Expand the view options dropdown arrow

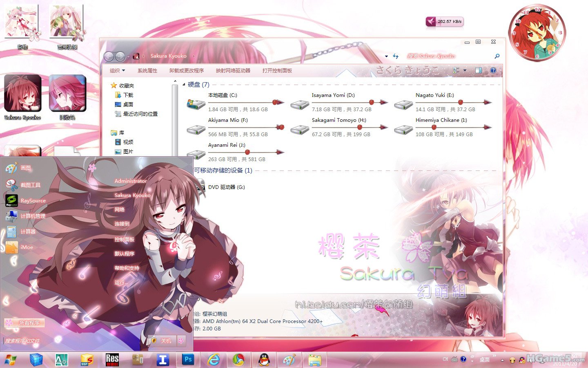[x=465, y=70]
